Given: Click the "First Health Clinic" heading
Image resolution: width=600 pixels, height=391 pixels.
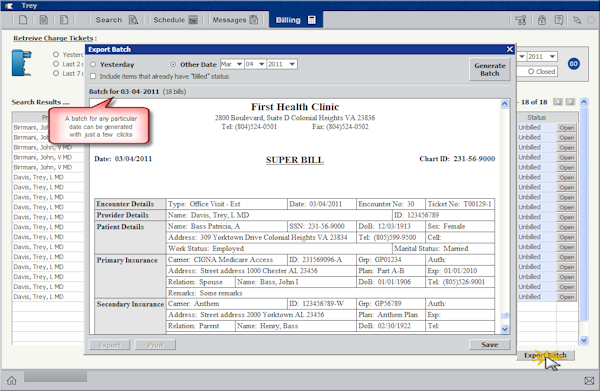Looking at the screenshot, I should (x=295, y=107).
